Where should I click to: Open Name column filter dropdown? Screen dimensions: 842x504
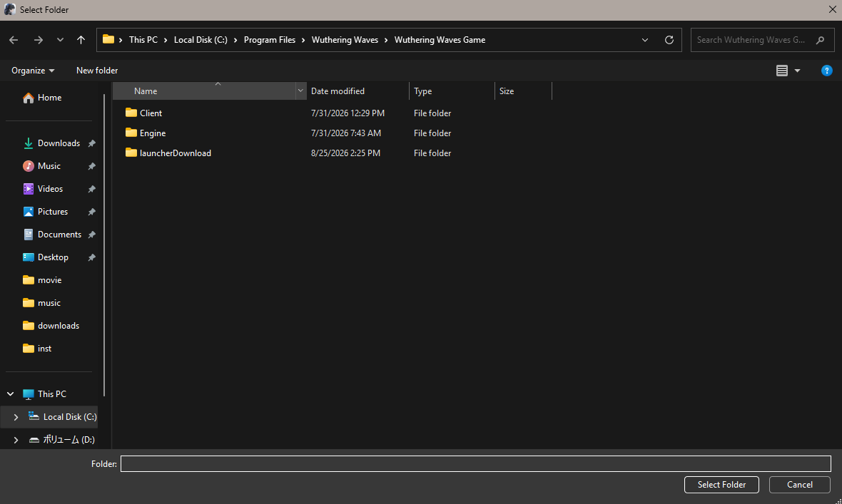tap(300, 91)
